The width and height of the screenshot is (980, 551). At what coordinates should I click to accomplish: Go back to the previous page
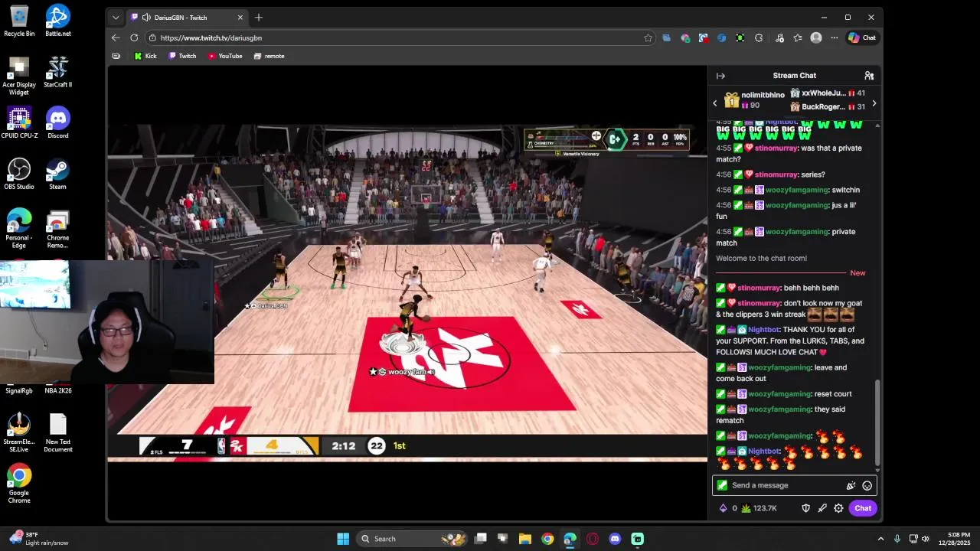116,37
